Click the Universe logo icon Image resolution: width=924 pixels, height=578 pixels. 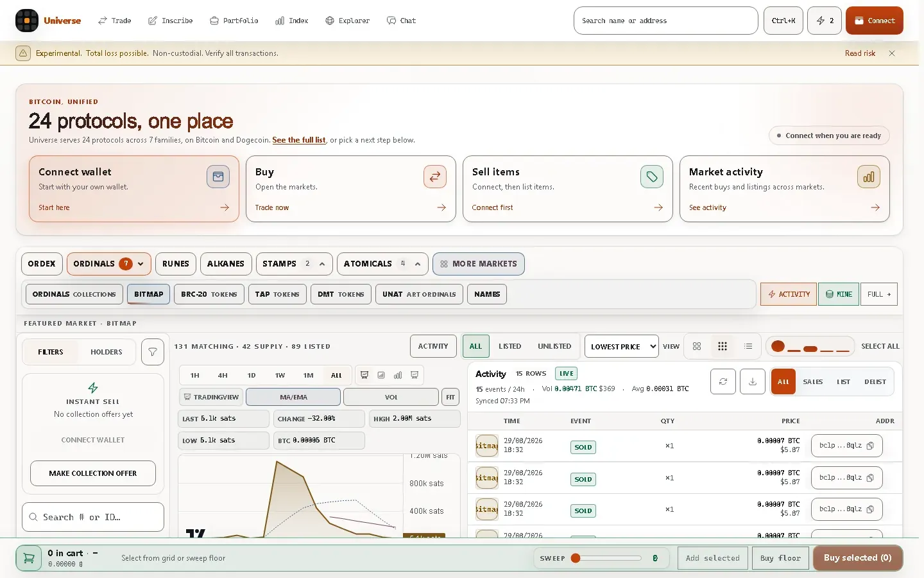[27, 21]
